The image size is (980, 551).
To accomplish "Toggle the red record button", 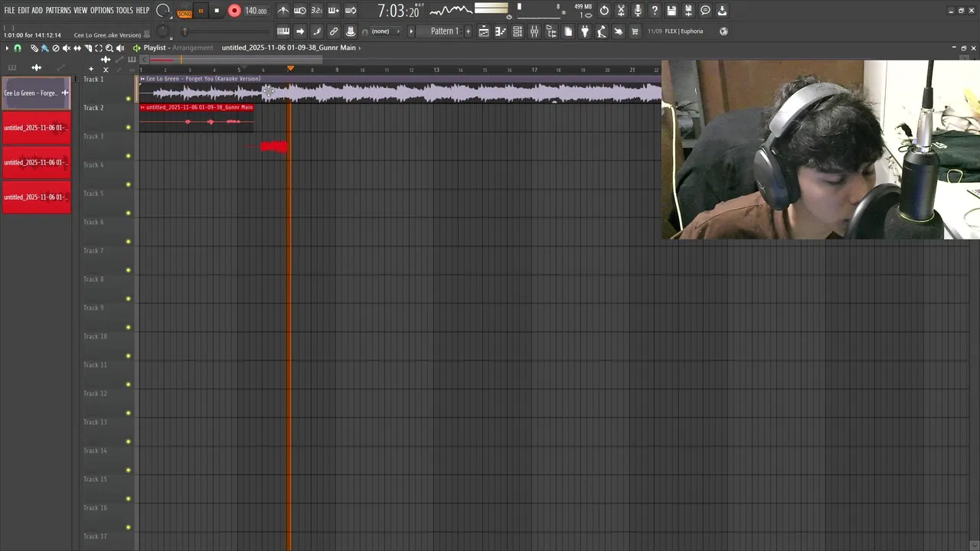I will 234,11.
